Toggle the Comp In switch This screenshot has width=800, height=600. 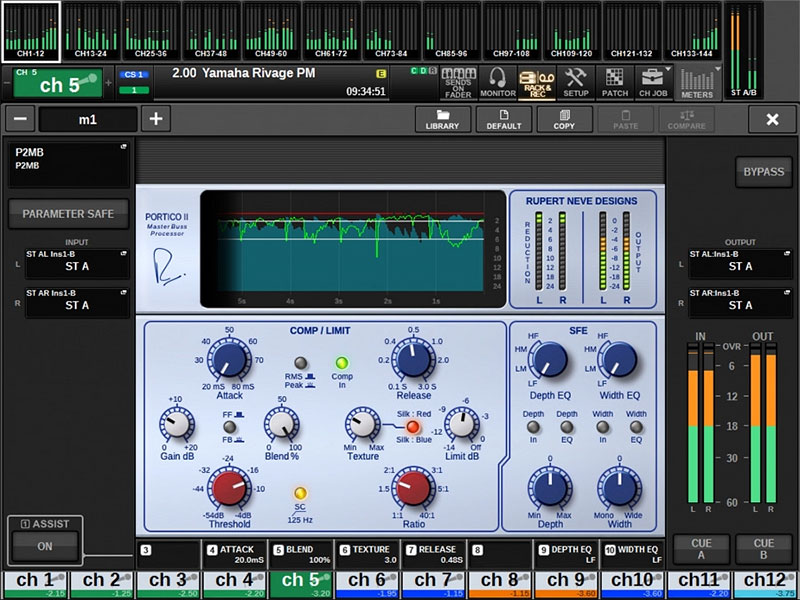(x=341, y=363)
